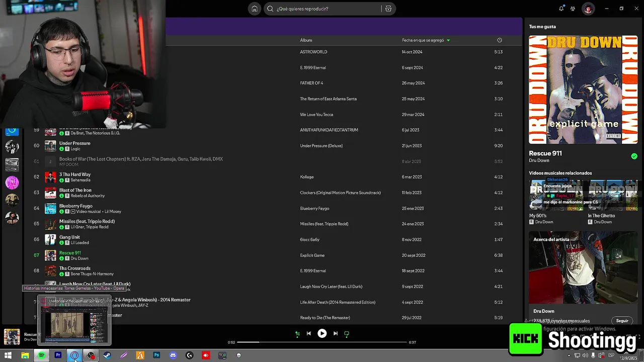Open the Browse icon in search bar

(388, 9)
